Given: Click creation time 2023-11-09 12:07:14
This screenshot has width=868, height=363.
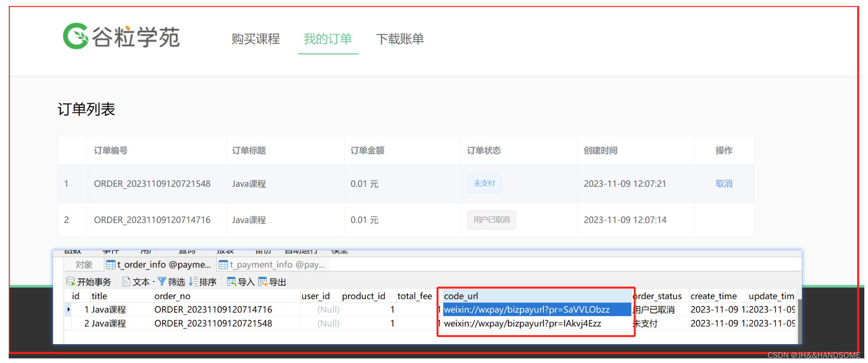Looking at the screenshot, I should [625, 220].
